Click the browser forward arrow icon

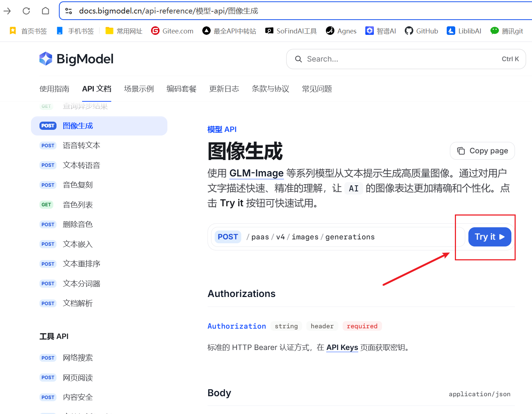pyautogui.click(x=7, y=11)
